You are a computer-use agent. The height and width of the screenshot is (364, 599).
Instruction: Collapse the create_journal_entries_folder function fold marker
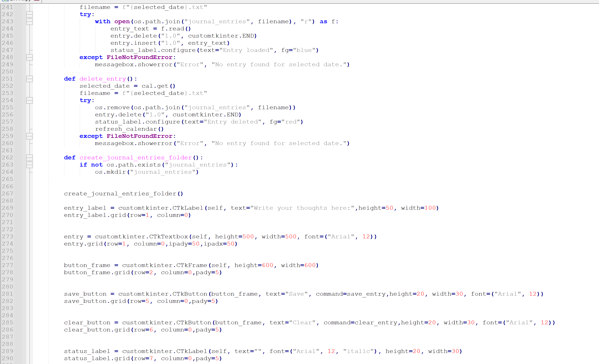pos(29,158)
